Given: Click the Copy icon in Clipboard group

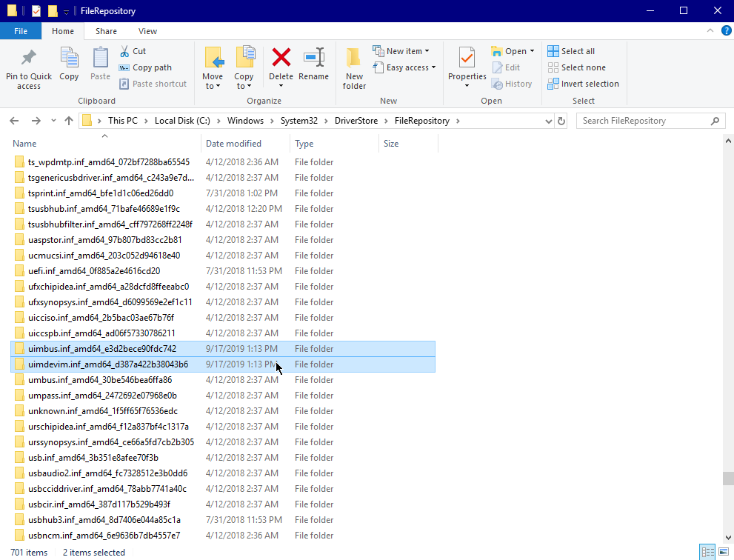Looking at the screenshot, I should [x=69, y=58].
